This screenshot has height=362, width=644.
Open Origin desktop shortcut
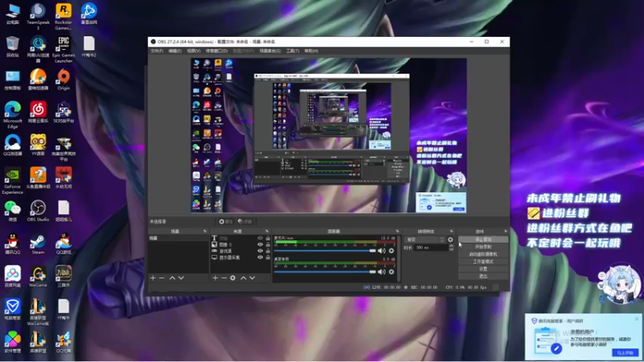click(64, 80)
